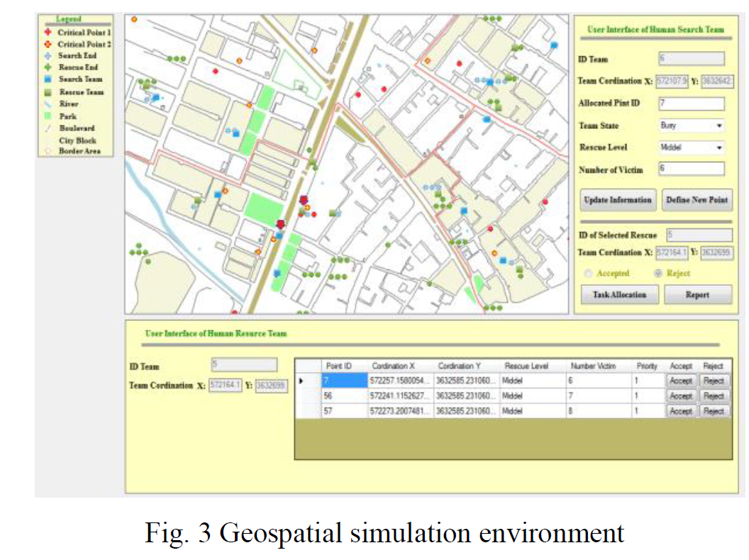Click the Critical Point 2 legend icon

pos(48,44)
